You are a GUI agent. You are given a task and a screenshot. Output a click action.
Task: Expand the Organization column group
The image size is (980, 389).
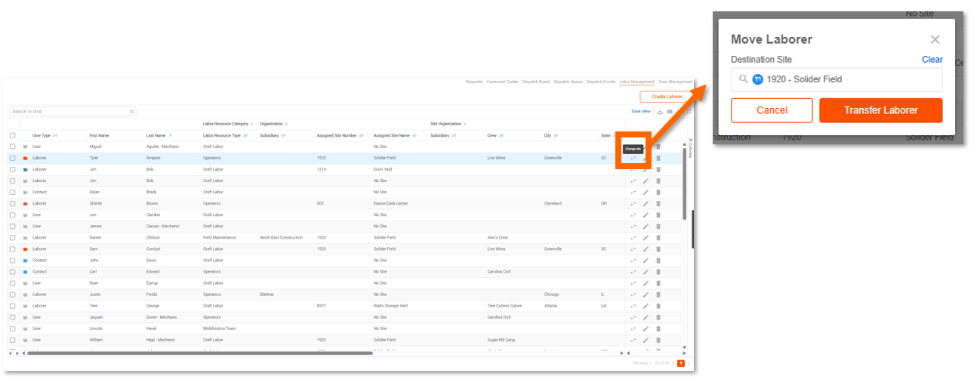click(x=287, y=123)
